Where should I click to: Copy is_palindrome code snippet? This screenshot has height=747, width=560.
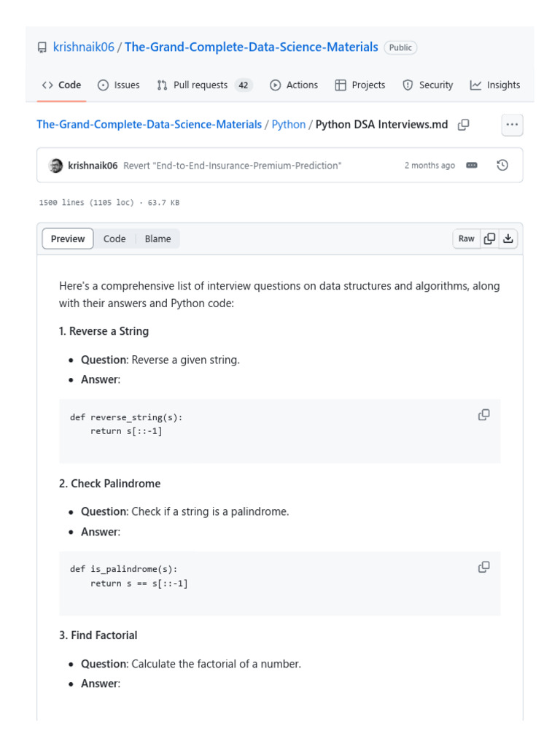tap(483, 567)
